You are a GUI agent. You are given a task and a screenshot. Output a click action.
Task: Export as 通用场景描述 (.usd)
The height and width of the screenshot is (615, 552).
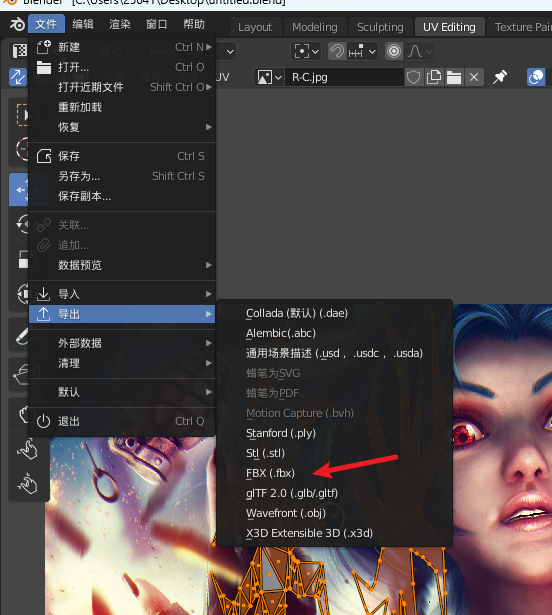tap(334, 353)
